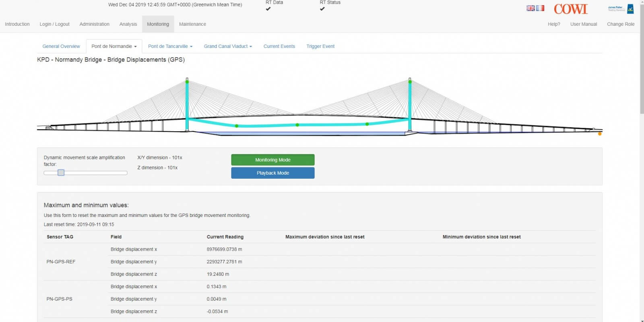Switch language using the UK flag

[530, 8]
